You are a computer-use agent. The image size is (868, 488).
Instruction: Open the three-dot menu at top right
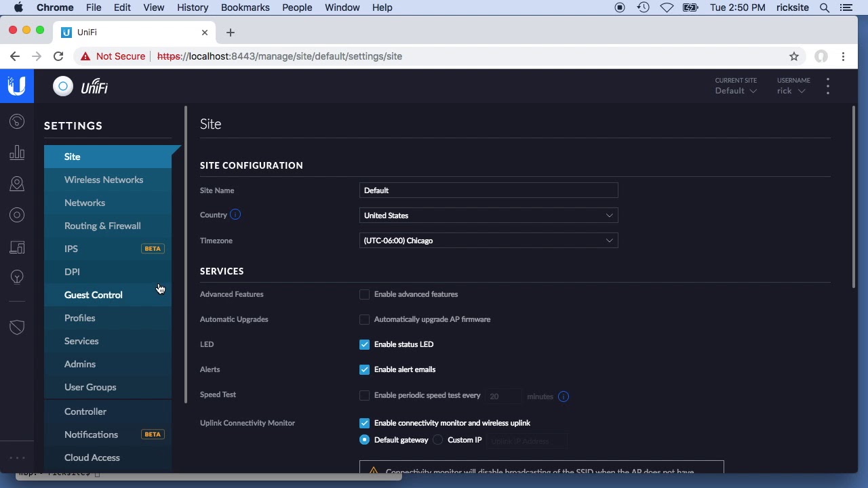pyautogui.click(x=828, y=86)
